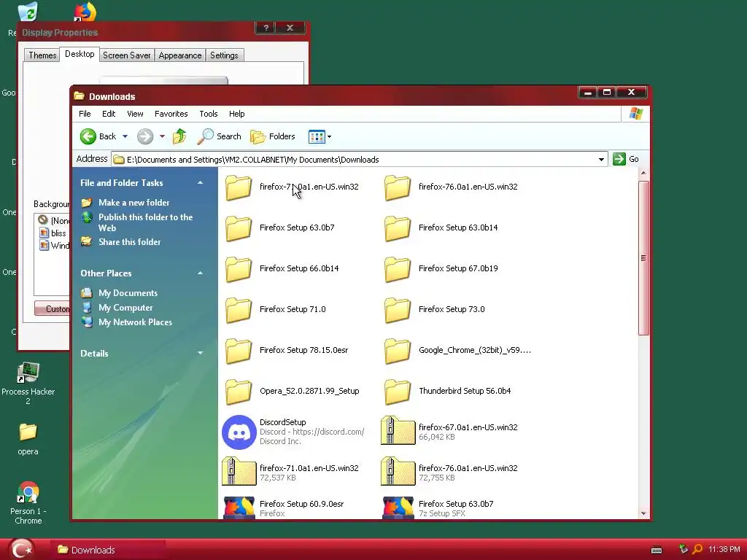Switch to Settings tab in Display Properties
The height and width of the screenshot is (560, 747).
224,55
